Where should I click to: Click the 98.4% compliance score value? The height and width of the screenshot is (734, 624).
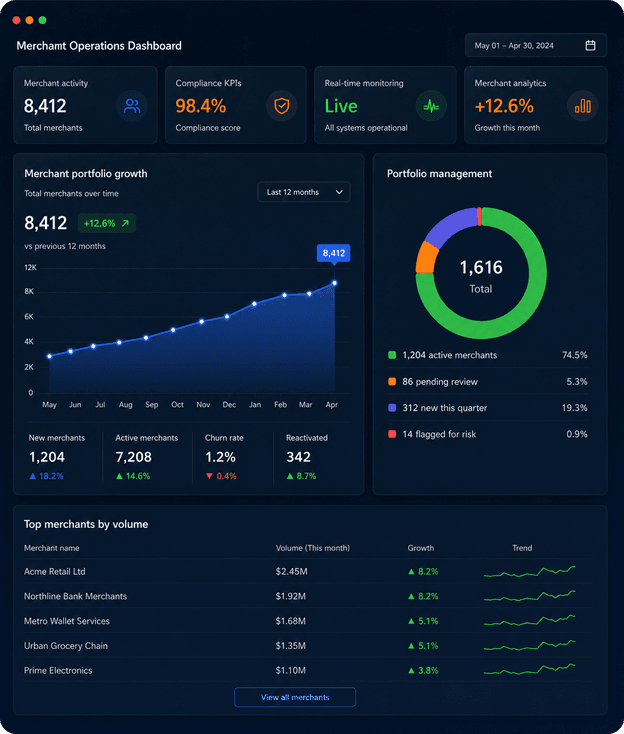pos(201,106)
